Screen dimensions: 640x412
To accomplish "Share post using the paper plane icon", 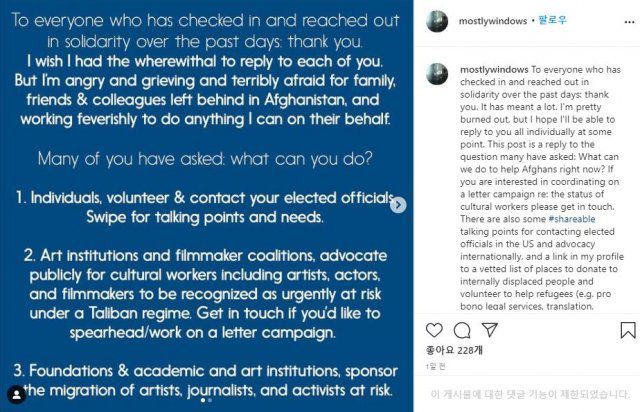I will pos(488,328).
